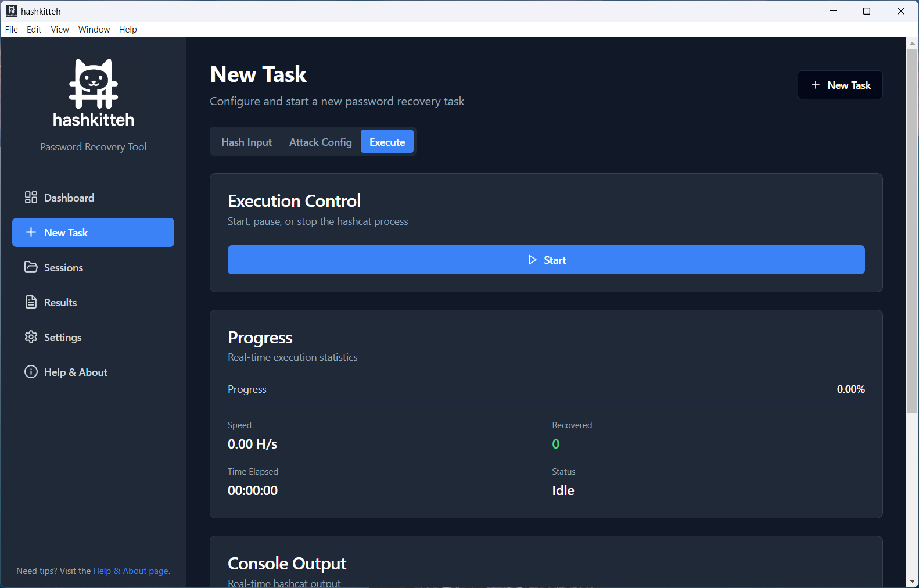The width and height of the screenshot is (919, 588).
Task: Click the Password Recovery Tool subtitle
Action: (x=93, y=147)
